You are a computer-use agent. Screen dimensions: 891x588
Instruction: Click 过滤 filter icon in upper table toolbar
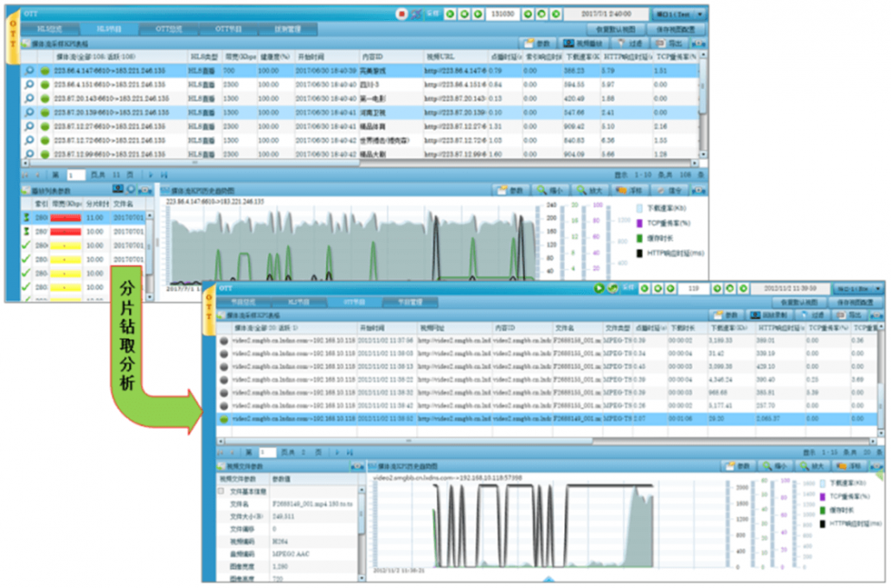coord(631,42)
